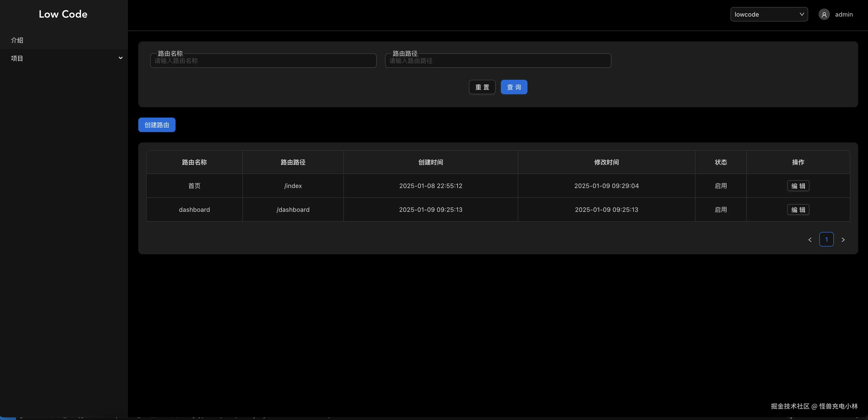Go to previous page arrow
Screen dimensions: 868x420
click(810, 240)
